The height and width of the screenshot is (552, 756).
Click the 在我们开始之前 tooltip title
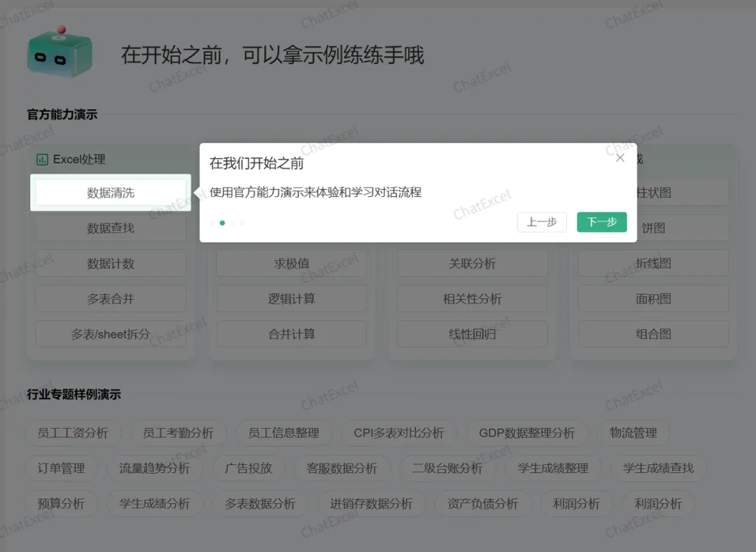256,163
